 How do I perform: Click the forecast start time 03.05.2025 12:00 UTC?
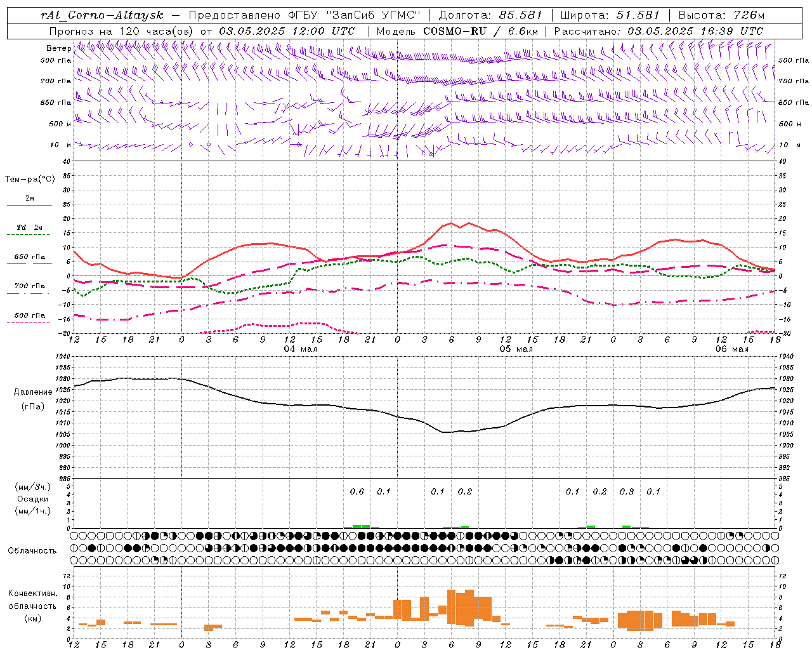(287, 31)
